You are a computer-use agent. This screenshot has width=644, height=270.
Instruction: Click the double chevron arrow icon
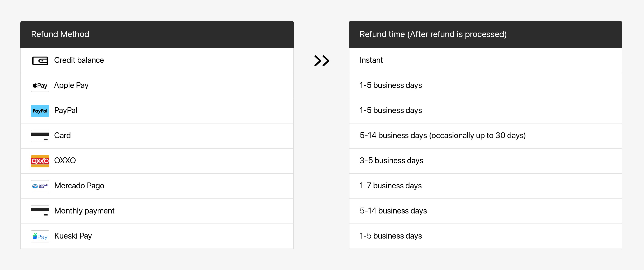click(321, 61)
